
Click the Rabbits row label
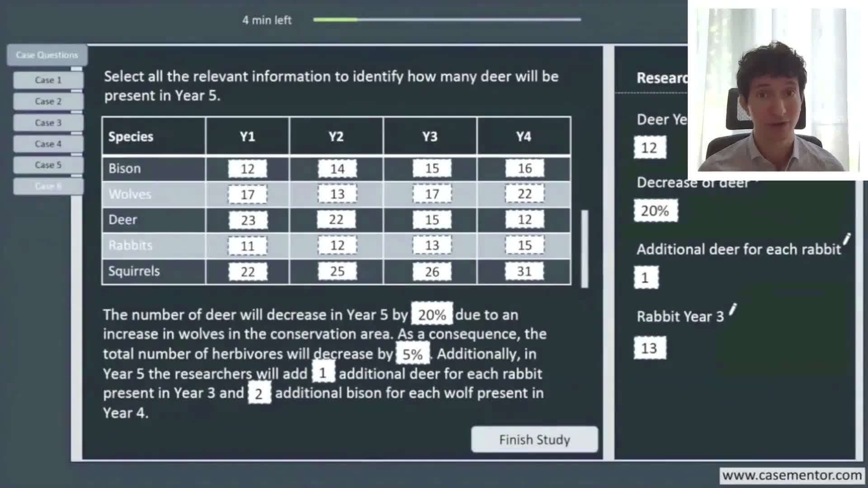pyautogui.click(x=130, y=245)
